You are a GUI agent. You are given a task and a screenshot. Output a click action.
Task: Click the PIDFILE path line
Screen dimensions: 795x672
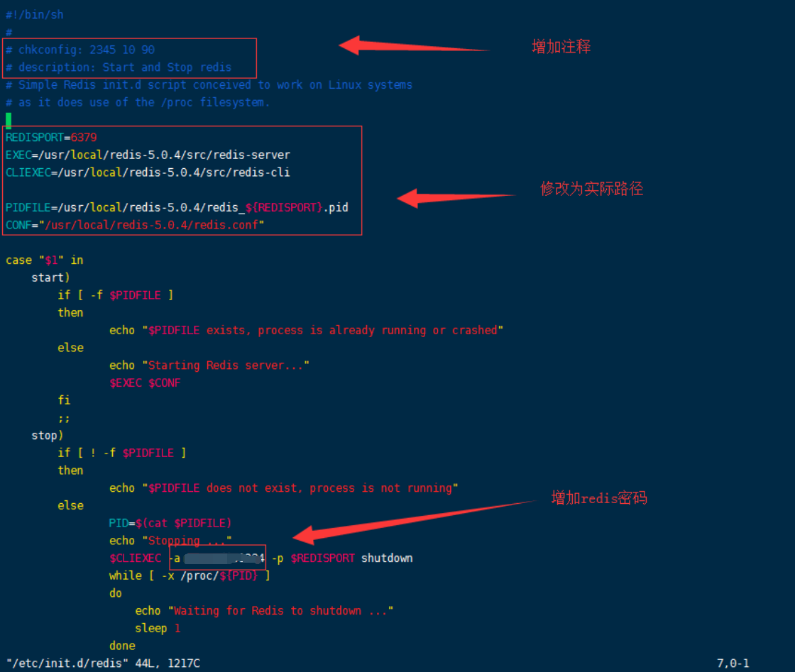tap(177, 208)
